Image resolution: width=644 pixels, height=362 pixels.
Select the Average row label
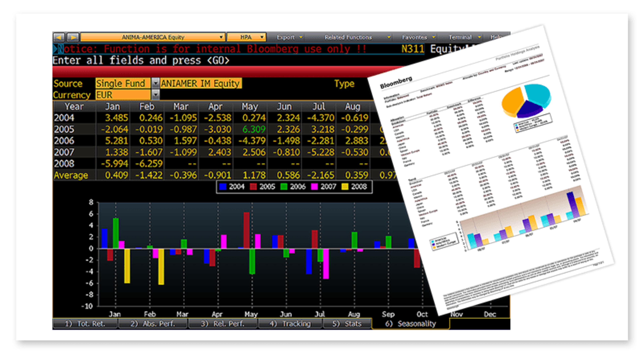tap(71, 175)
